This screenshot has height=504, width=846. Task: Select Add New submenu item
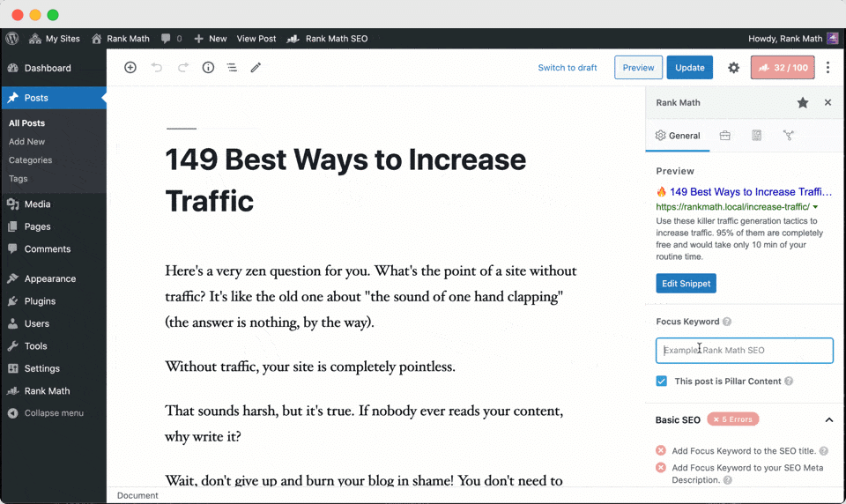pos(27,141)
